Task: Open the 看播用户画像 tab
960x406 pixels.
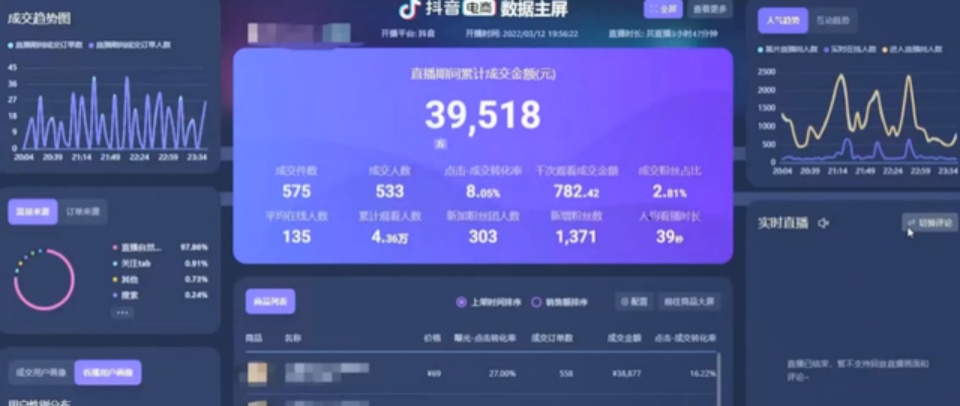Action: pyautogui.click(x=108, y=372)
